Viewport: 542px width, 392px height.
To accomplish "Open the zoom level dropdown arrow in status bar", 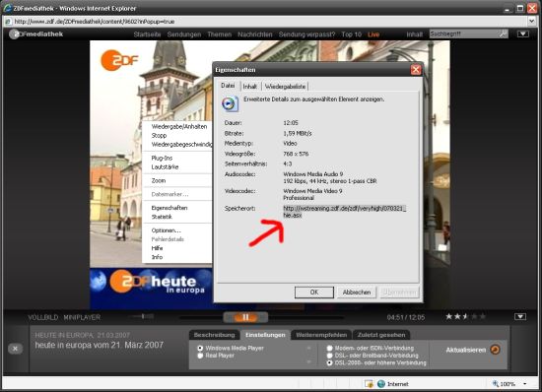I will (x=525, y=384).
